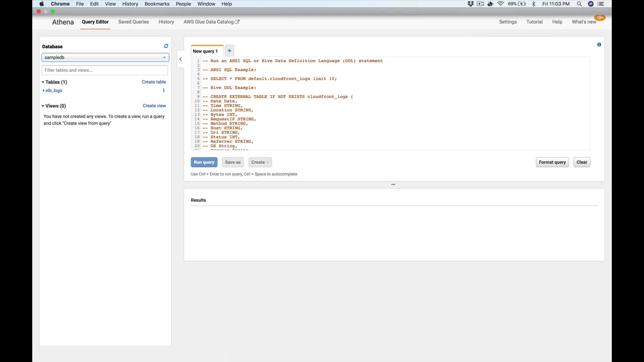Viewport: 644px width, 362px height.
Task: Click the Results heading
Action: click(x=198, y=200)
